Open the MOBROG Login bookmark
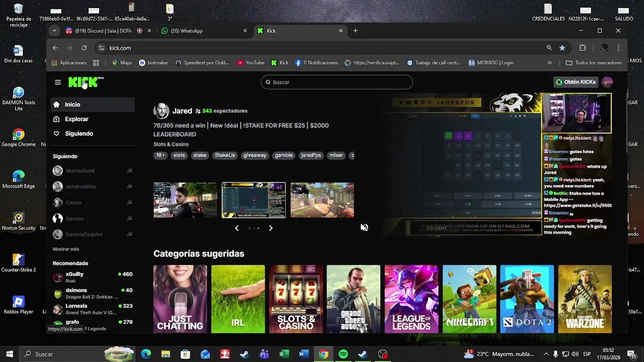The width and height of the screenshot is (644, 362). pyautogui.click(x=491, y=63)
